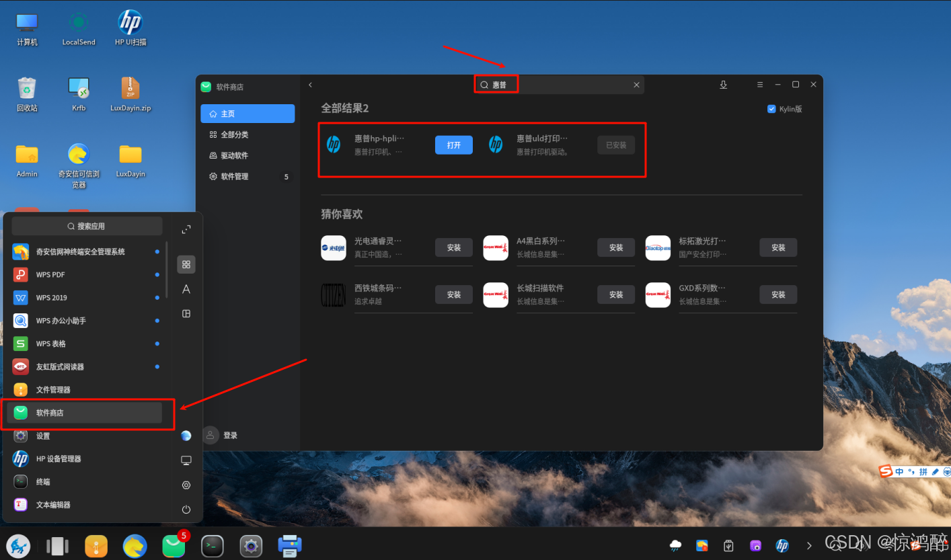Select the 驱动软件 sidebar tab
This screenshot has width=951, height=560.
[x=248, y=155]
